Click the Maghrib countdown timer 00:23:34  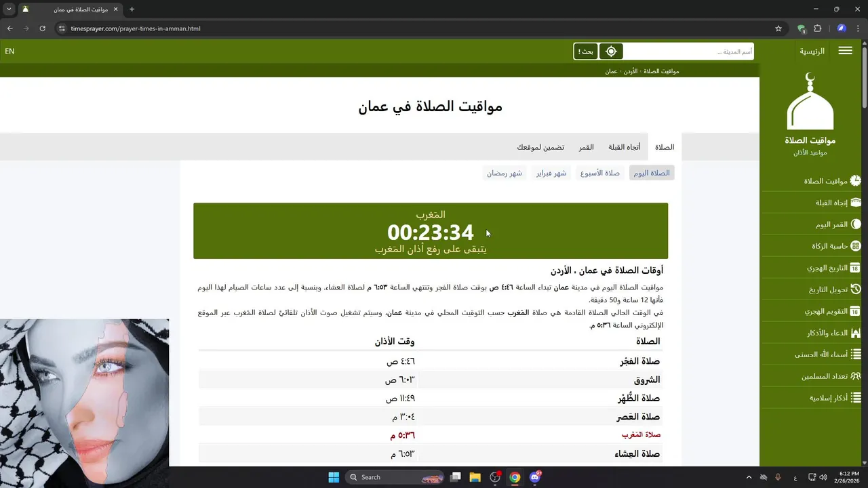(x=430, y=232)
